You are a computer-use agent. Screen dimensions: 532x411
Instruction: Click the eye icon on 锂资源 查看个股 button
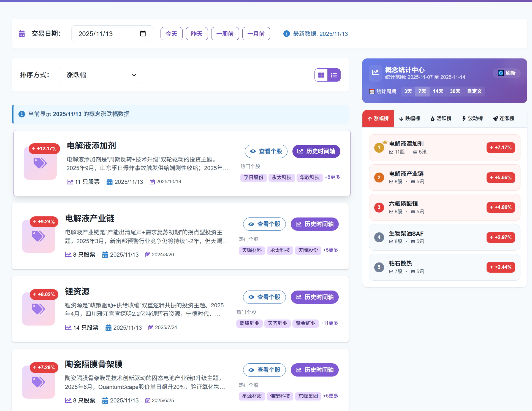pos(251,297)
